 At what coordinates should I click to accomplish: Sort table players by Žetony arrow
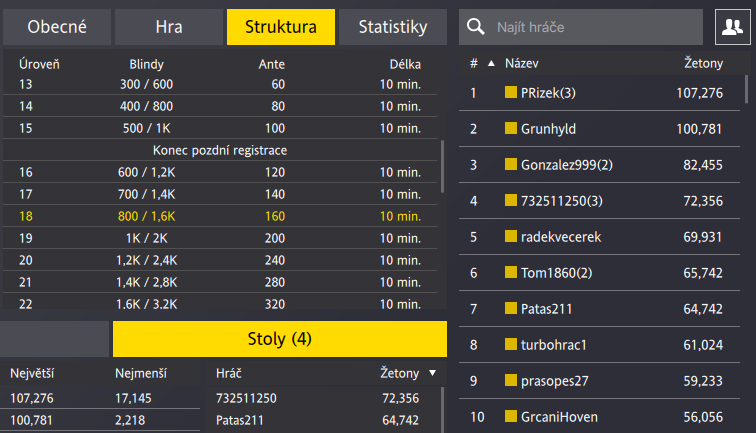coord(432,373)
